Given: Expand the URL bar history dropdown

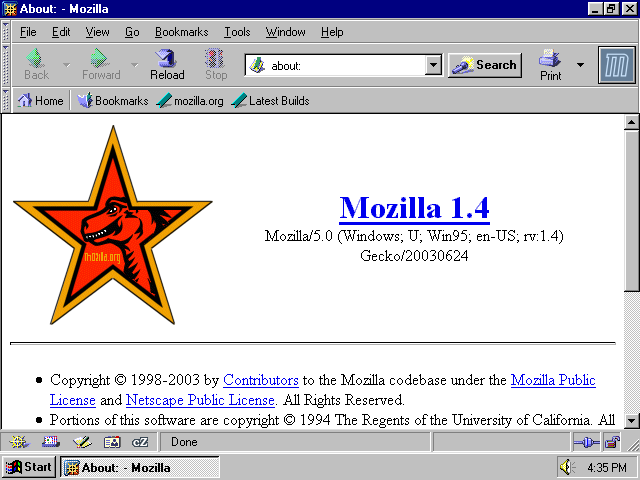Looking at the screenshot, I should click(x=433, y=65).
